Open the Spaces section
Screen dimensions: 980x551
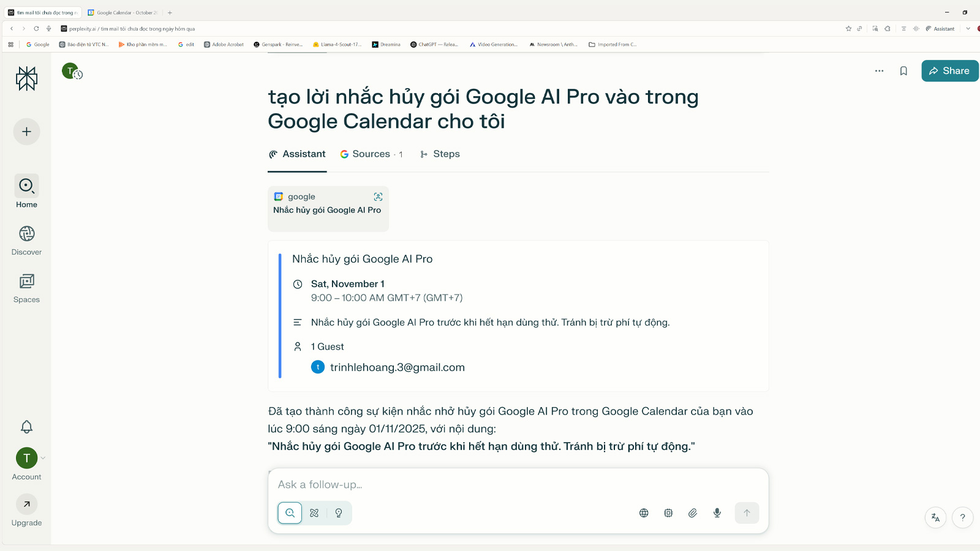point(26,288)
